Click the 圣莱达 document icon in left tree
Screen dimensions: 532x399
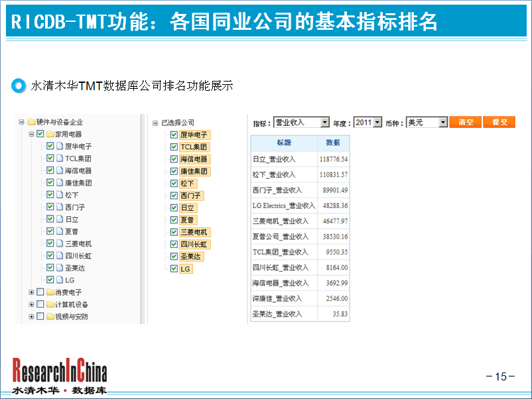click(x=60, y=268)
